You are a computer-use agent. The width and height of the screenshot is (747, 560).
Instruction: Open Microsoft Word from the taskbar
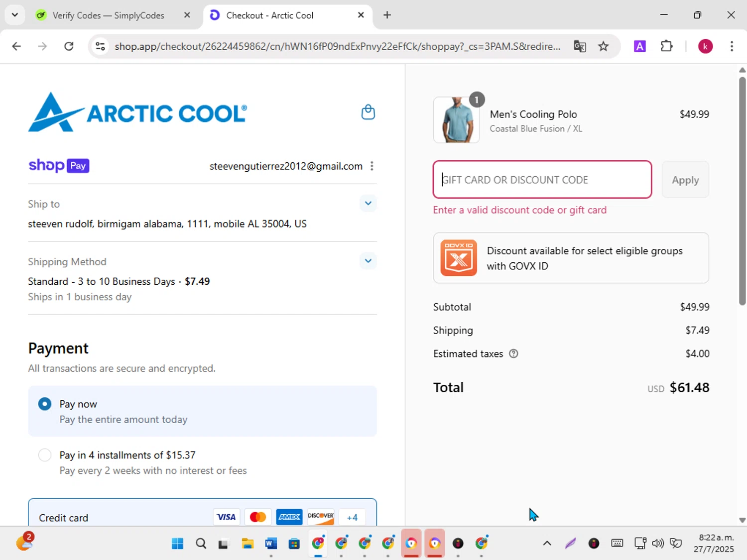coord(271,543)
